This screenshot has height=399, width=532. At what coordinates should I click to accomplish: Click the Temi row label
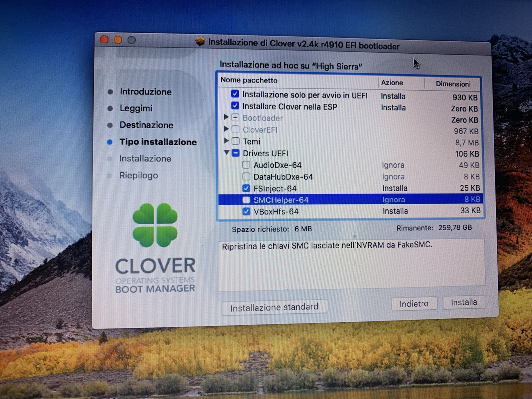[251, 141]
